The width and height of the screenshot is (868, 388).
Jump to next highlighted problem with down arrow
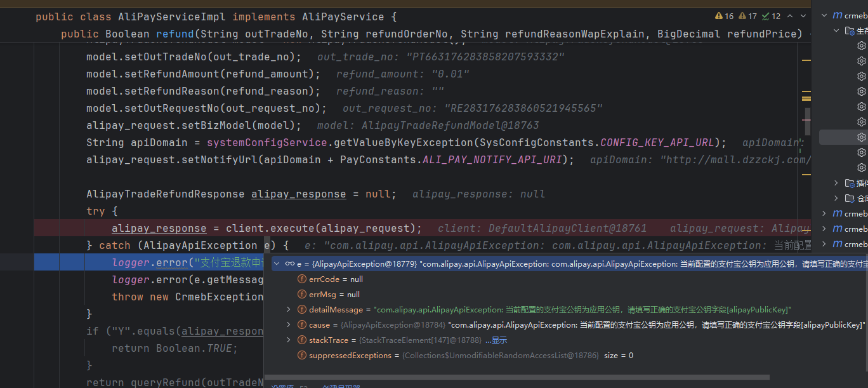[x=805, y=17]
